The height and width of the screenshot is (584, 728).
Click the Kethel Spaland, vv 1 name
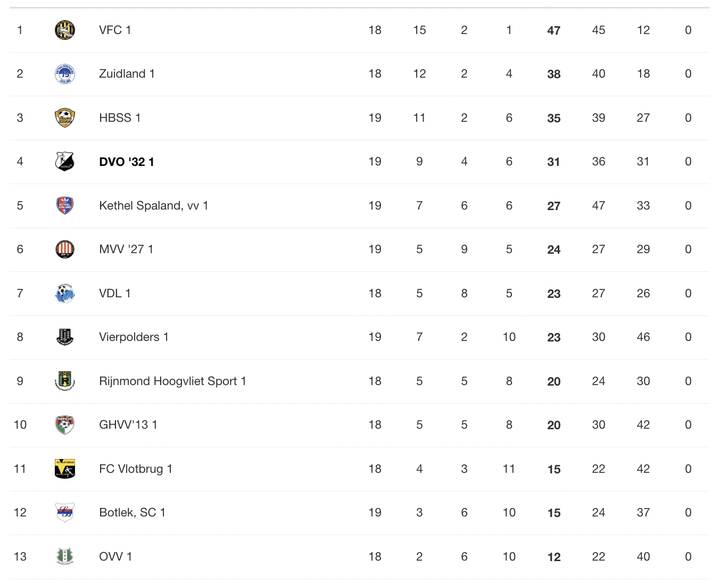tap(154, 205)
